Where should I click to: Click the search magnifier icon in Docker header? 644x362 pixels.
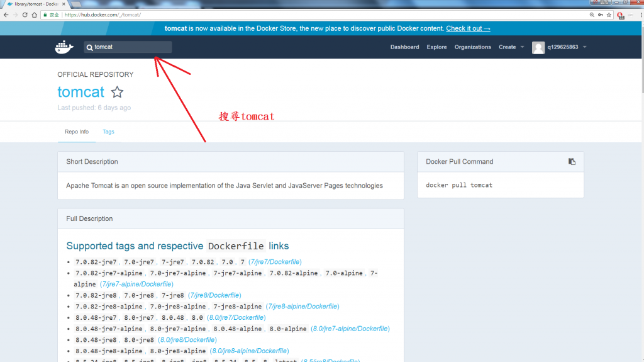coord(89,47)
